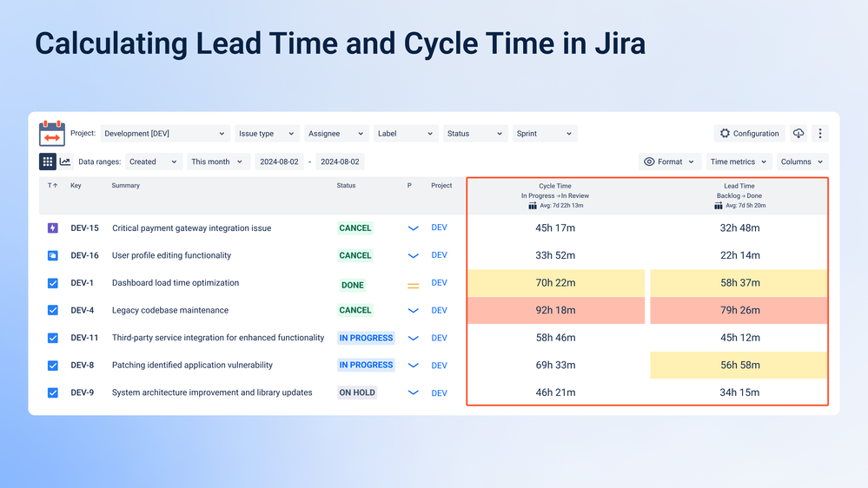
Task: Click red highlighted cell 92h 18m
Action: [x=556, y=310]
